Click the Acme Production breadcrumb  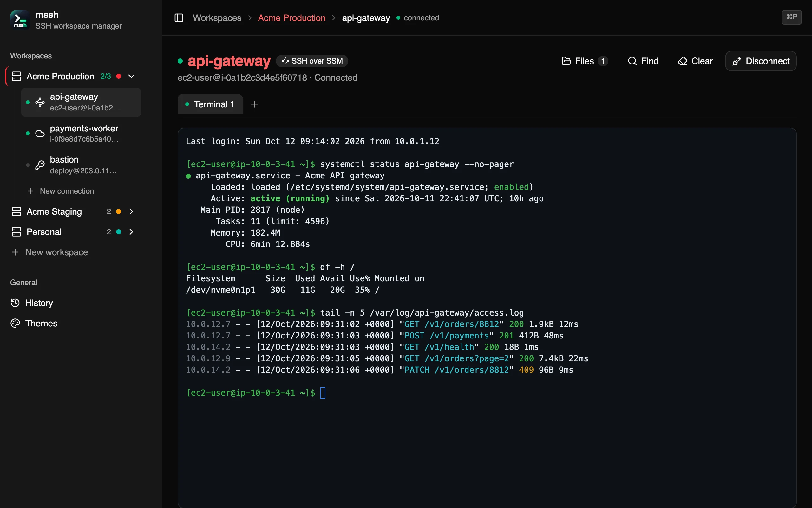click(x=291, y=18)
